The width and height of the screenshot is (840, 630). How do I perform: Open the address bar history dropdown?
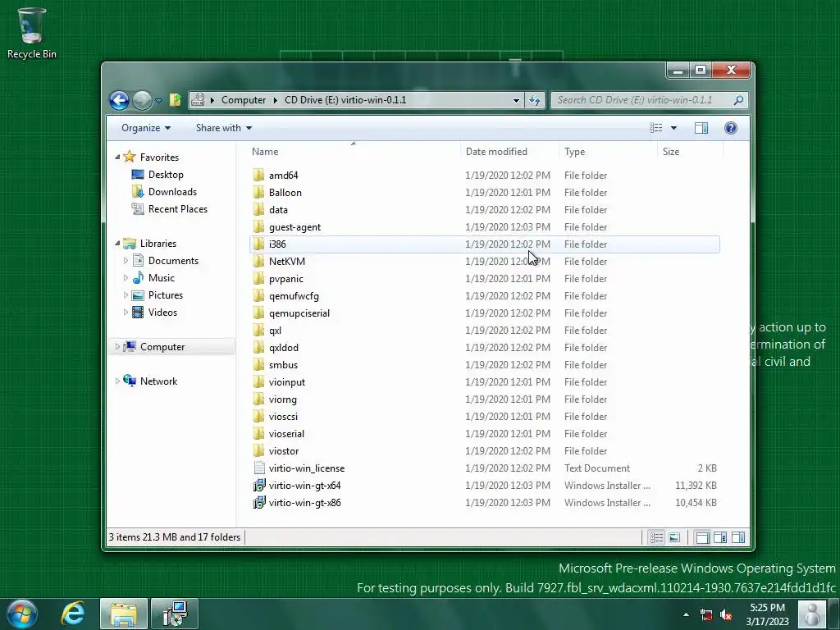(x=516, y=100)
